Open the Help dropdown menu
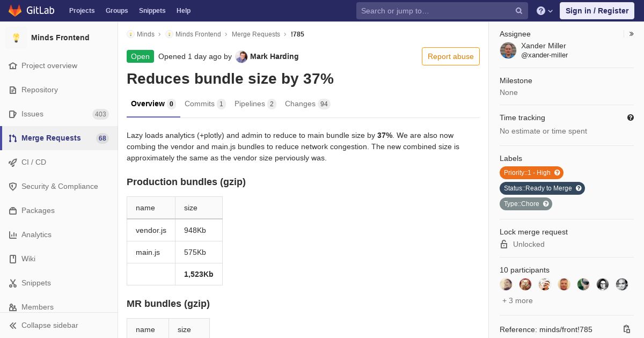This screenshot has width=644, height=338. tap(544, 11)
